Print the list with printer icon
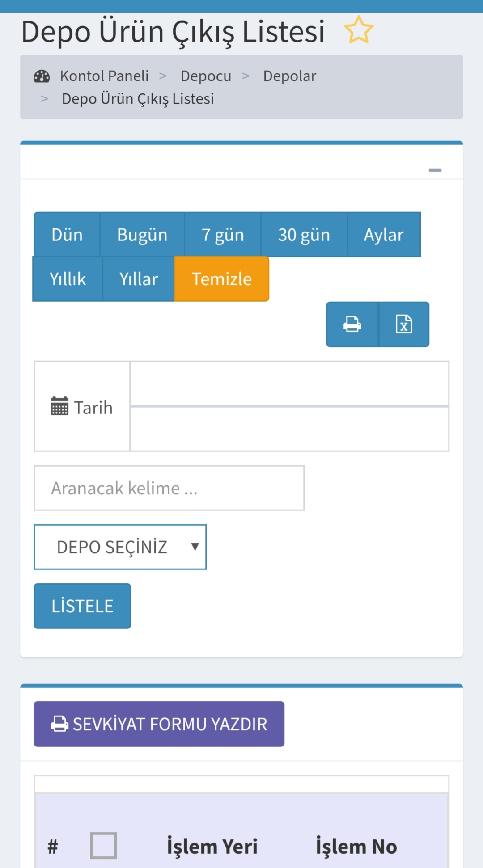The width and height of the screenshot is (483, 868). pyautogui.click(x=352, y=324)
